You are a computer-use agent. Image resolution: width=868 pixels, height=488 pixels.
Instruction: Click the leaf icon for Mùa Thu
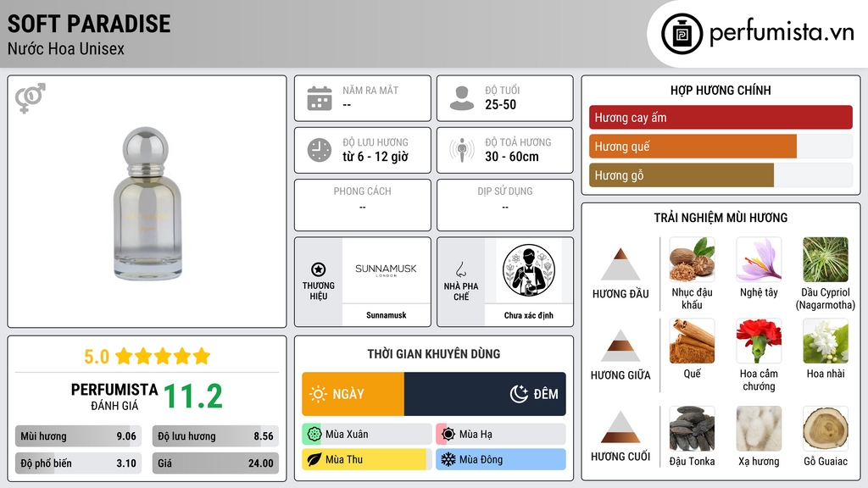point(314,459)
